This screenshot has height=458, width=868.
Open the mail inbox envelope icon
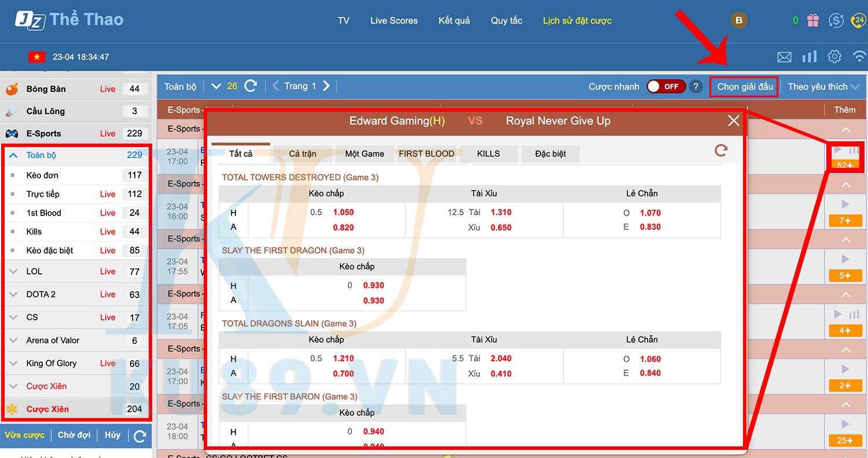(784, 57)
